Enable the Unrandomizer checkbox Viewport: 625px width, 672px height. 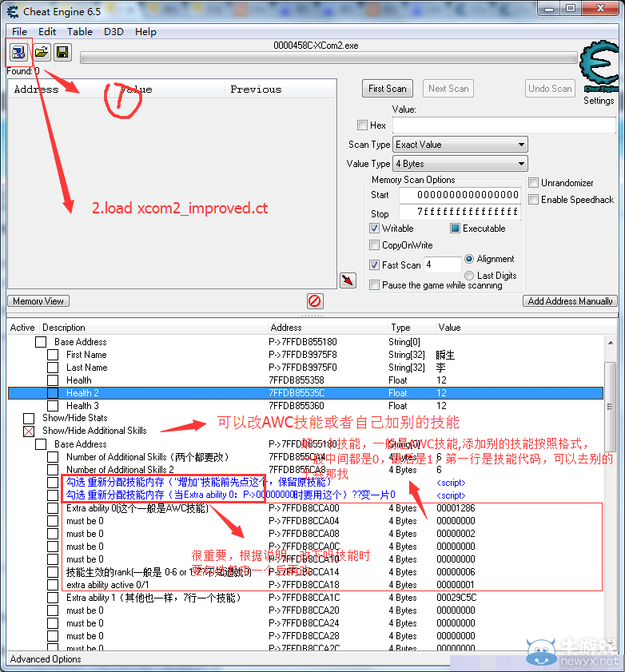[x=533, y=183]
